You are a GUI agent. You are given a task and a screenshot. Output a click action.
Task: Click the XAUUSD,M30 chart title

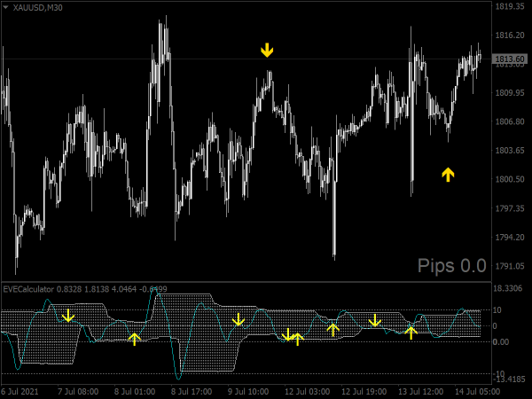coord(37,7)
